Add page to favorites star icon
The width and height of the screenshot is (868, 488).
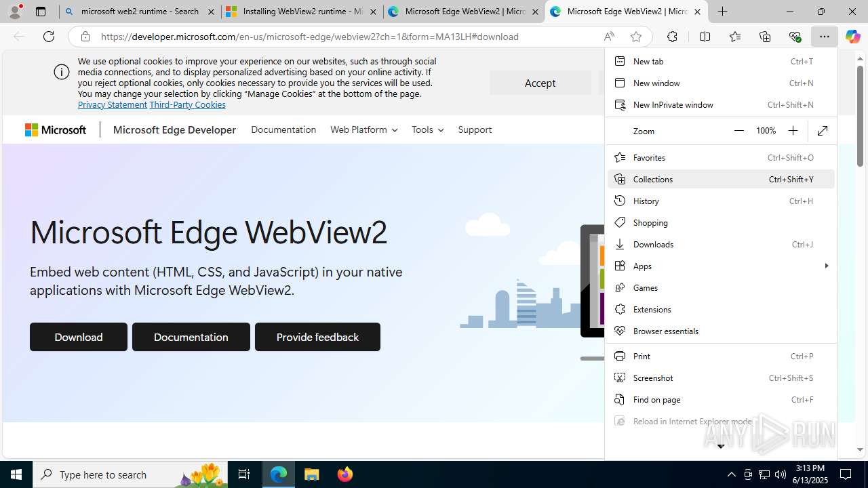(x=636, y=37)
